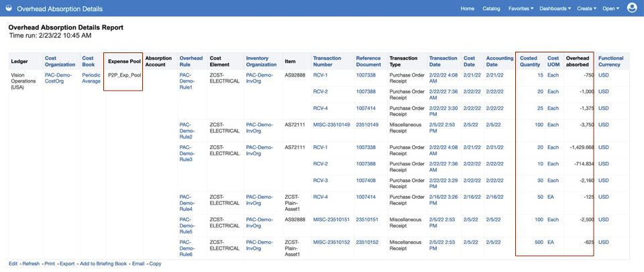Viewport: 644px width, 272px height.
Task: Click the Reference Document column header
Action: tap(368, 61)
